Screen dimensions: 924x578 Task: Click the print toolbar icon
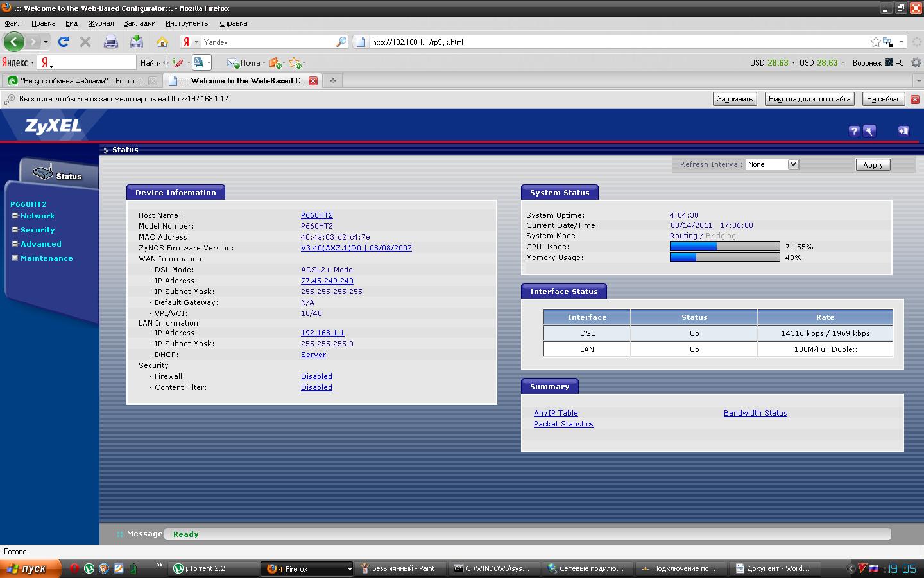click(x=111, y=42)
